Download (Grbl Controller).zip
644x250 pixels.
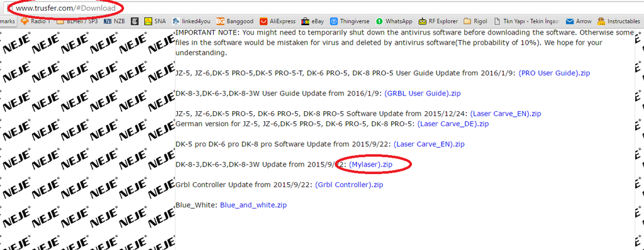[x=349, y=185]
